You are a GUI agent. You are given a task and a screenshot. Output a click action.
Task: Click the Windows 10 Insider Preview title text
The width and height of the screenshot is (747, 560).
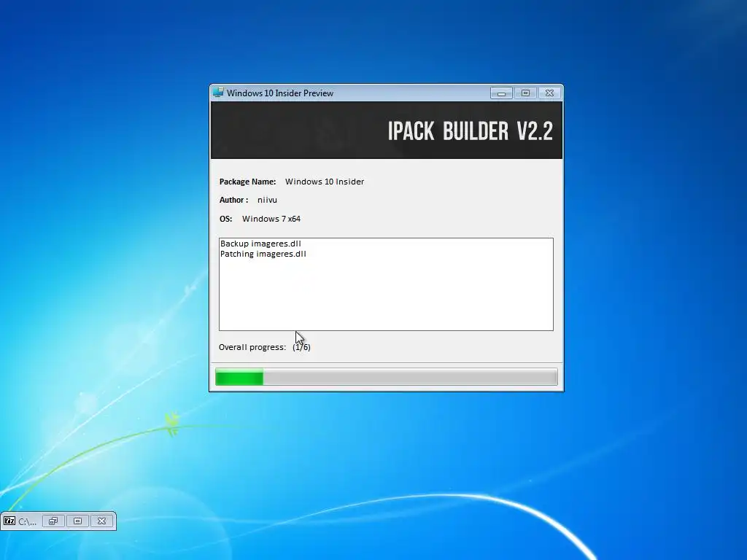pyautogui.click(x=280, y=93)
